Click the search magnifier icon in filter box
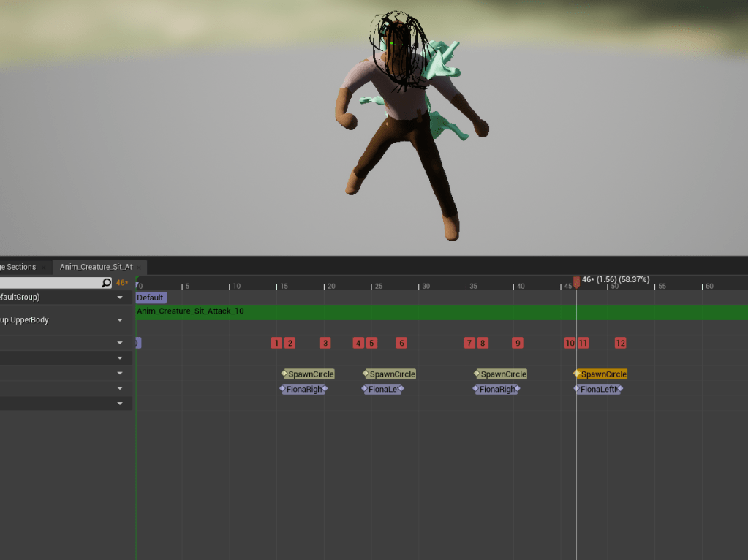748x560 pixels. (x=107, y=283)
